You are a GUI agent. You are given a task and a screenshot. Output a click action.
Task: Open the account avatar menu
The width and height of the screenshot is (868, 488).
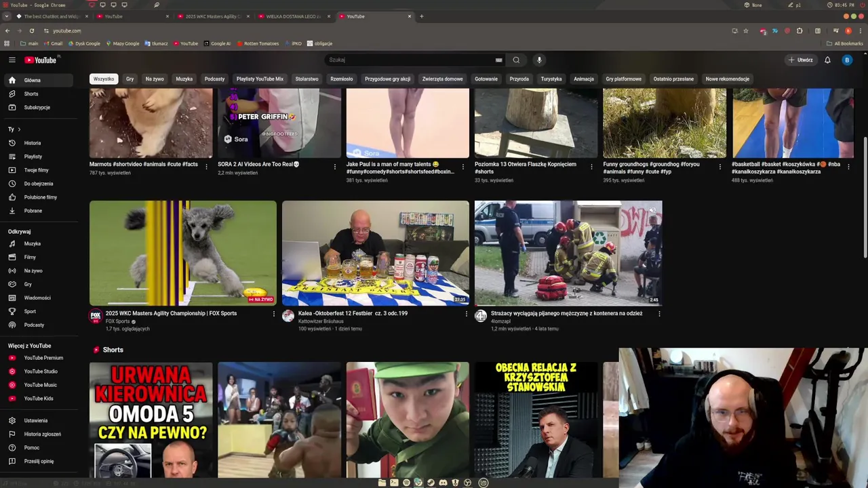[x=846, y=60]
